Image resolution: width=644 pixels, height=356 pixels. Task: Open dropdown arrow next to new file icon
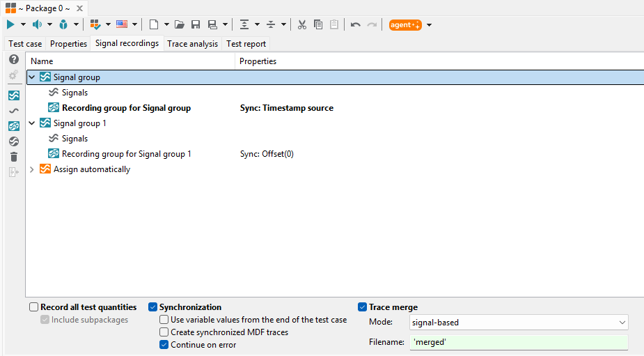tap(166, 24)
